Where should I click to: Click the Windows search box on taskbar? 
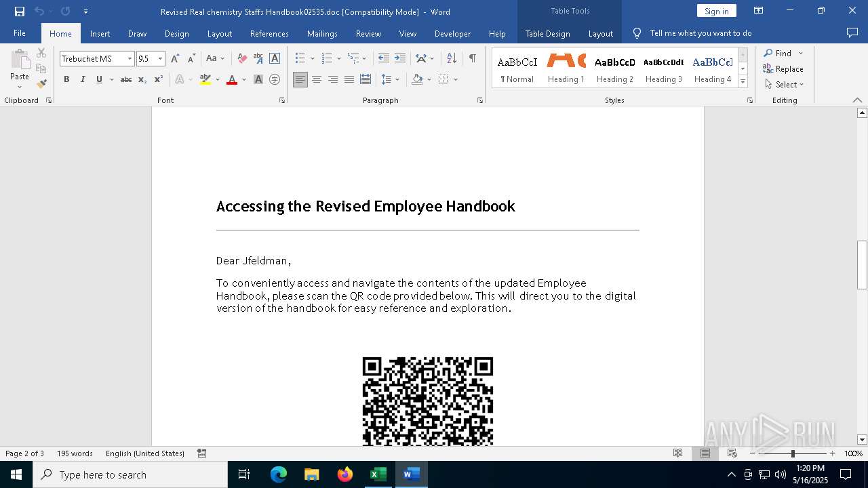[x=130, y=474]
